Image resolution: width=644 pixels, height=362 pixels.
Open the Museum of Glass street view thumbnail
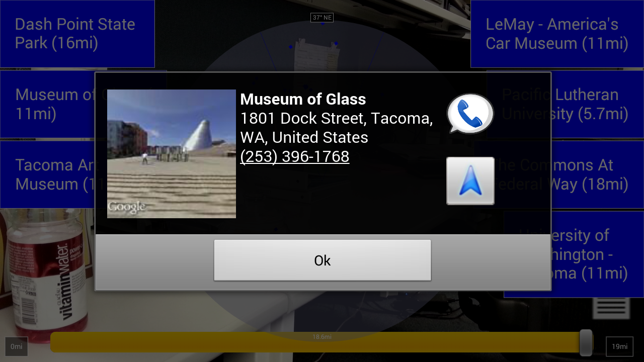tap(172, 154)
